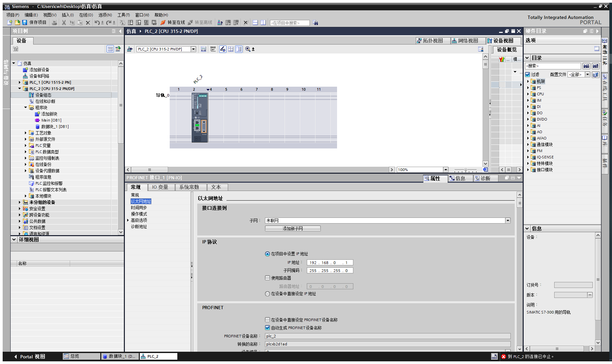This screenshot has width=612, height=364.
Task: Click the Undo arrow in toolbar
Action: point(97,23)
